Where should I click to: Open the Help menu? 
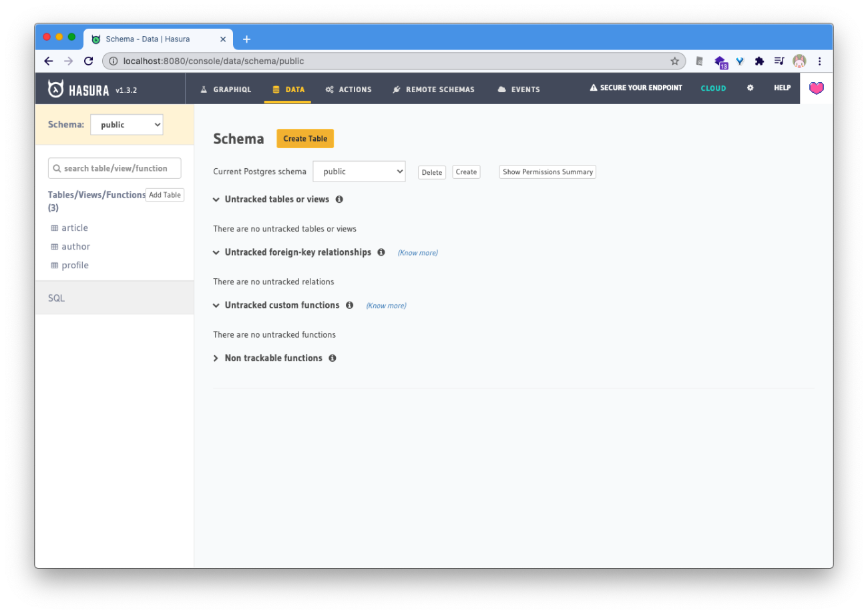point(782,88)
